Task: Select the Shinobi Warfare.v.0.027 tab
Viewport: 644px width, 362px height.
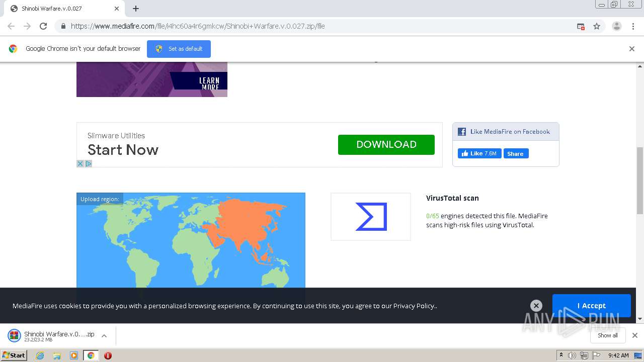Action: point(64,9)
